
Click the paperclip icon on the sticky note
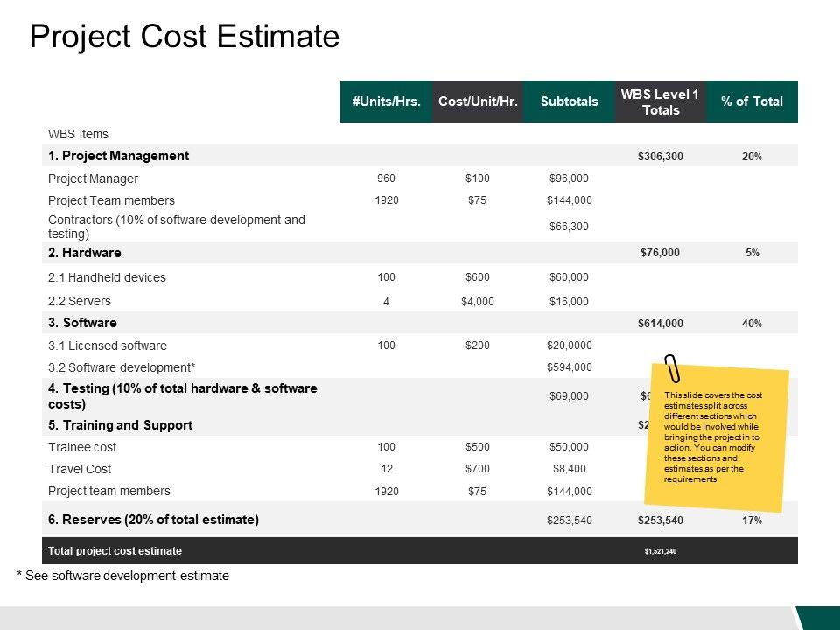point(673,369)
